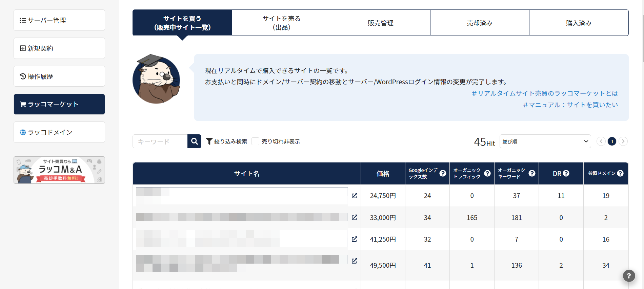Go to next page arrow
Image resolution: width=644 pixels, height=289 pixels.
click(x=623, y=141)
